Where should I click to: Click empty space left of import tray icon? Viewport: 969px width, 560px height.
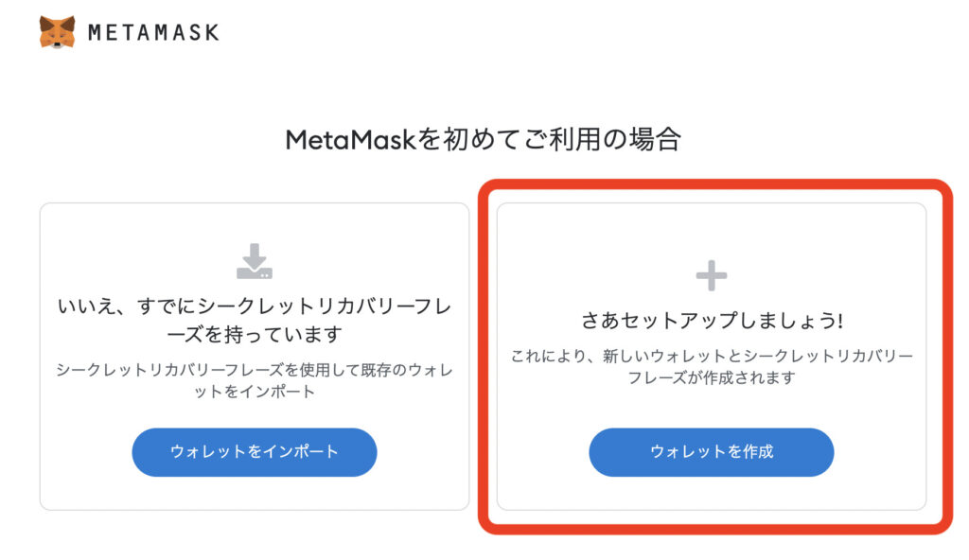coord(142,261)
